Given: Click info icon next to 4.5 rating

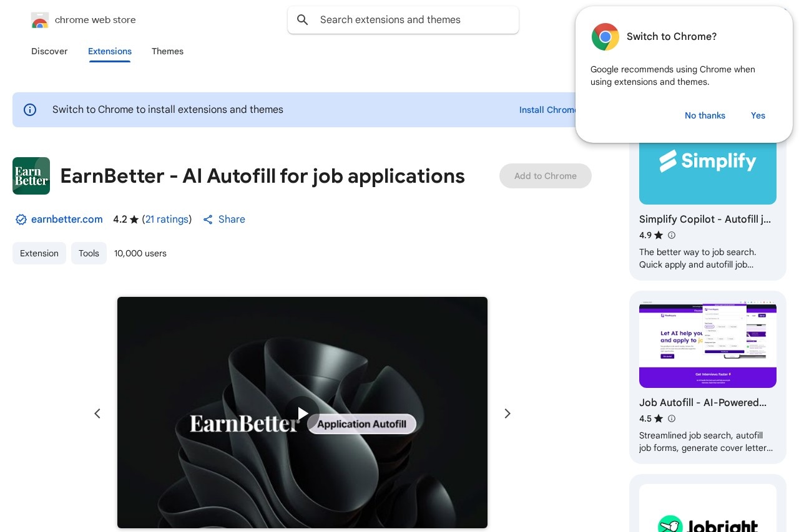Looking at the screenshot, I should (x=672, y=418).
